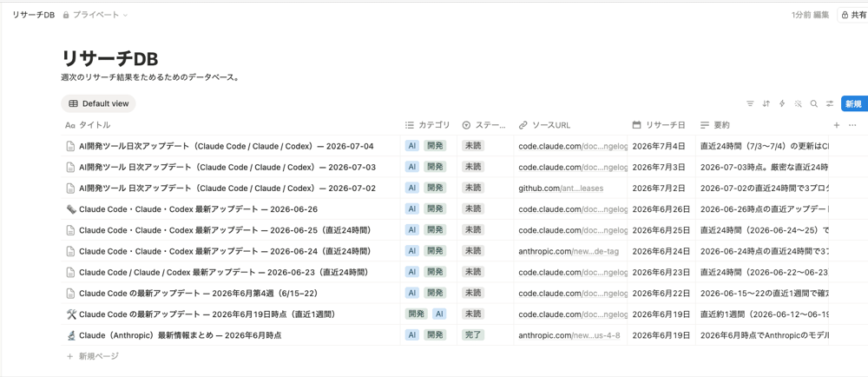Click the page icon of the 2026-07-03 row
868x377 pixels.
[70, 167]
